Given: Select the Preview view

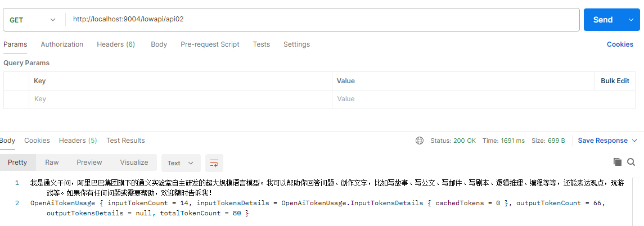Looking at the screenshot, I should (89, 162).
